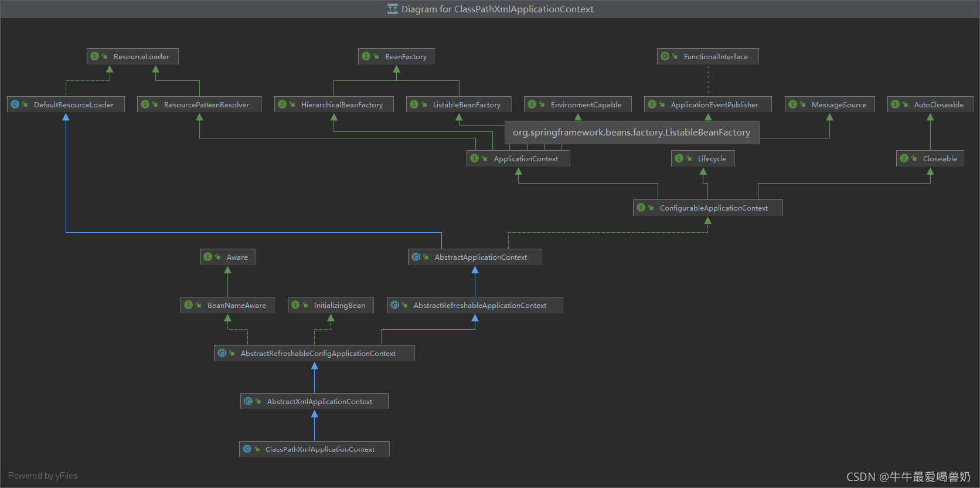This screenshot has width=980, height=488.
Task: Click the visibility marker on MessageSource node
Action: point(802,104)
